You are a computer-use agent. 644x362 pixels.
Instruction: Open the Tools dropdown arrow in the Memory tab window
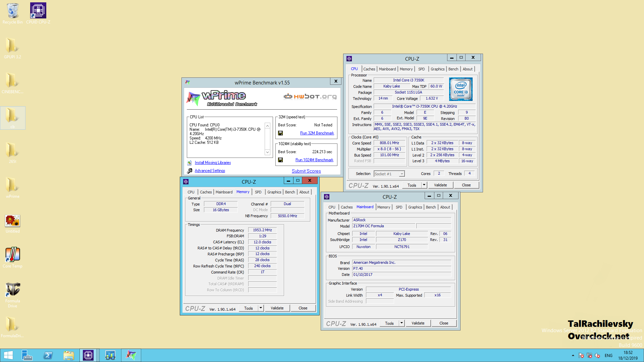pyautogui.click(x=261, y=308)
